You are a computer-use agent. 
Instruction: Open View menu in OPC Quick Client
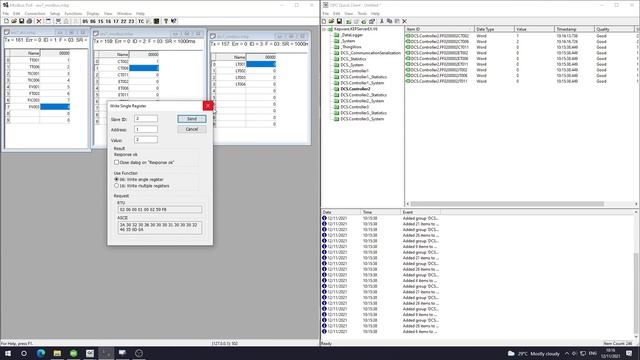click(x=349, y=13)
